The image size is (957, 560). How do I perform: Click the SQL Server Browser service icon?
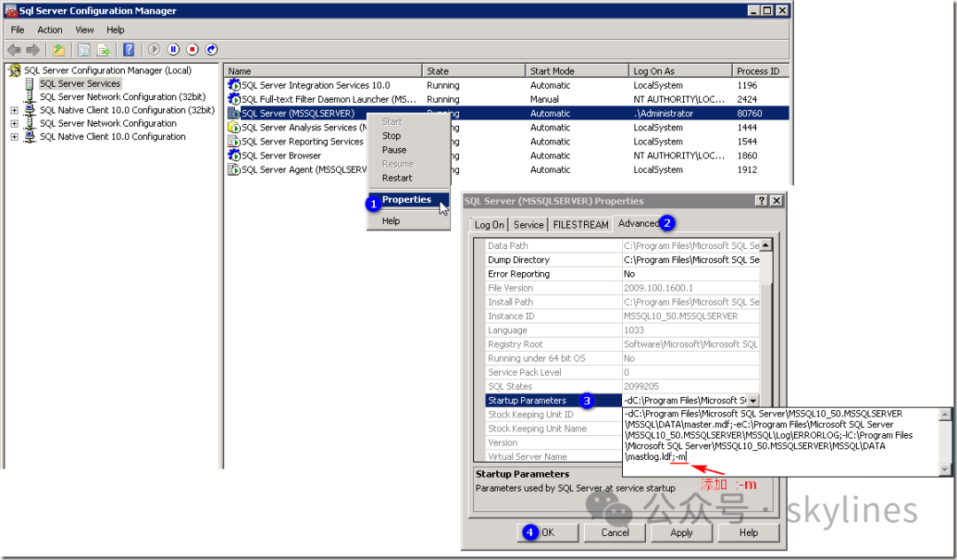(234, 156)
